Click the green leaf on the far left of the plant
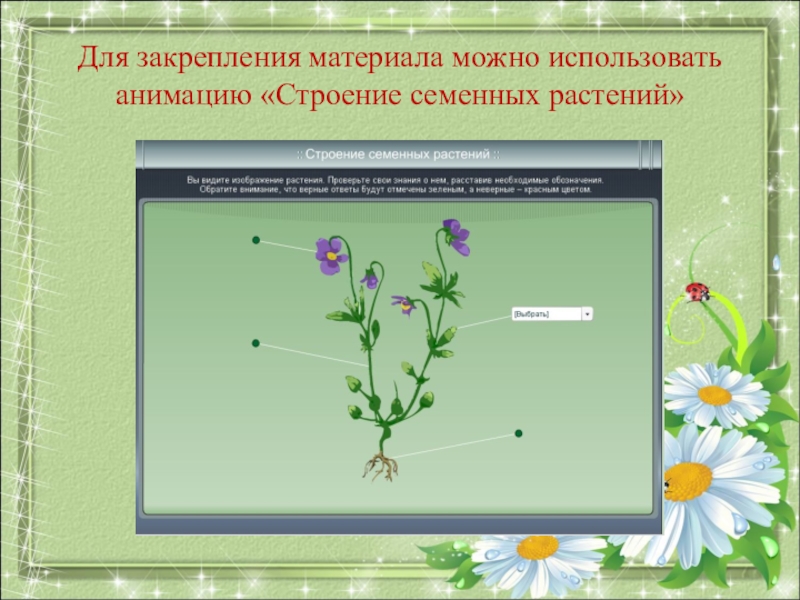The height and width of the screenshot is (600, 800). (x=338, y=316)
